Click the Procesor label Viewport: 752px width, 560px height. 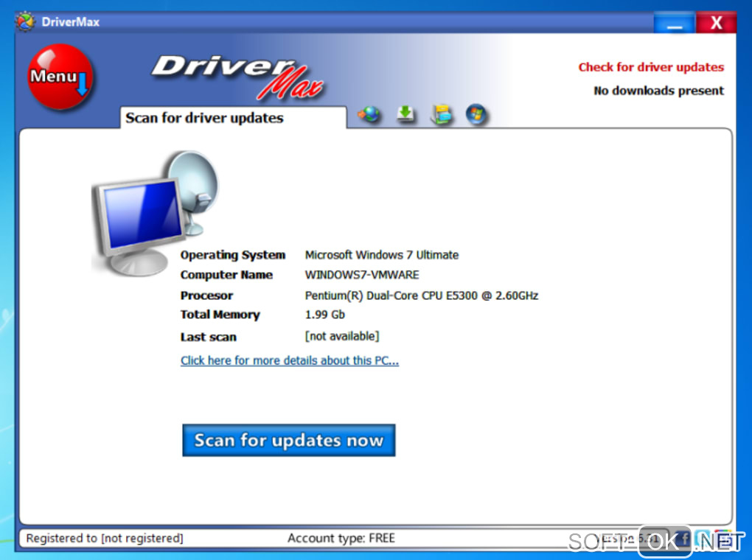(x=206, y=295)
